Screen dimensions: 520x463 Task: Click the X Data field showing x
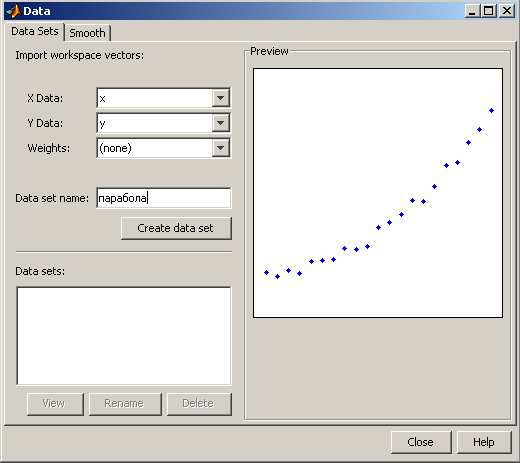[x=155, y=98]
